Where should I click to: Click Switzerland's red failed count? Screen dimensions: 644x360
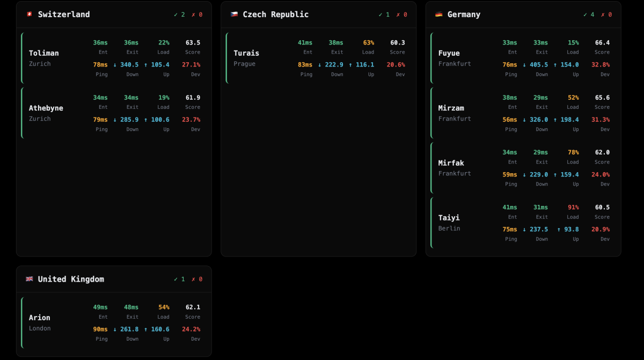[x=197, y=14]
